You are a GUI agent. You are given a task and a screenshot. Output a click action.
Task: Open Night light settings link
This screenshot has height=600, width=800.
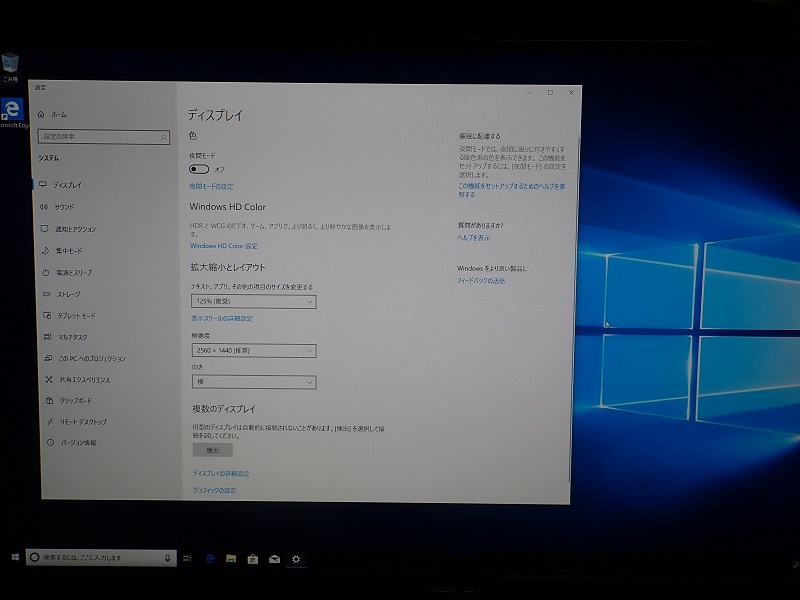click(x=211, y=187)
